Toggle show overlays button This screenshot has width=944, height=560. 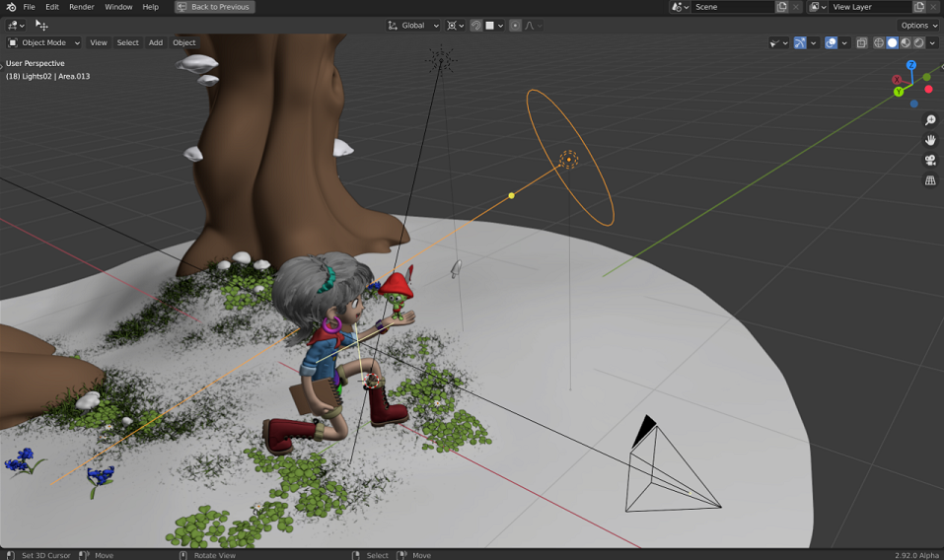pos(831,42)
